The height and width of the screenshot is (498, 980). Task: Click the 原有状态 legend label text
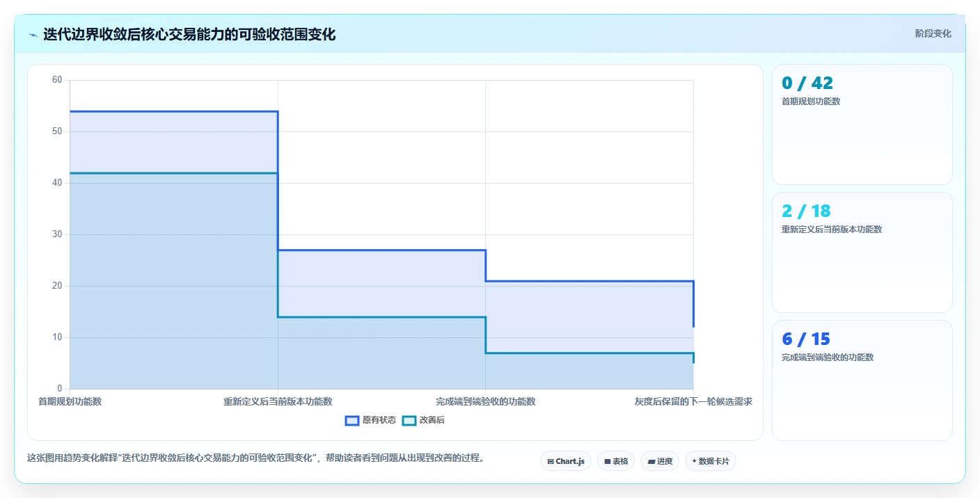pos(379,420)
